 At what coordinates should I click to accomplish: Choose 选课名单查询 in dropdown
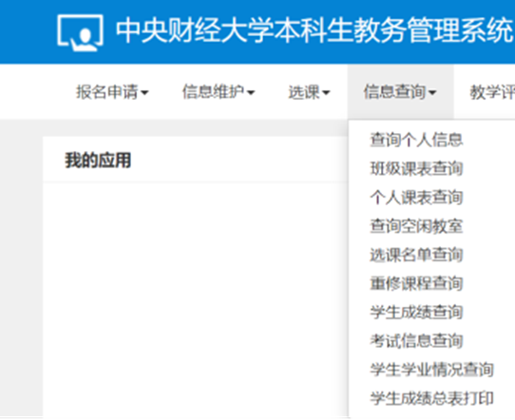pos(416,255)
